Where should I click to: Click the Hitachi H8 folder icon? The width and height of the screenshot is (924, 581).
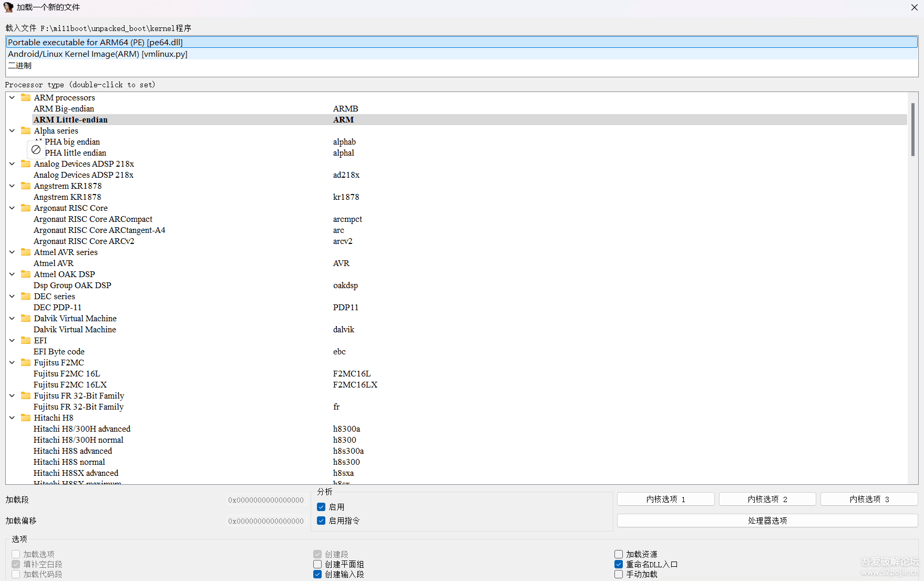pyautogui.click(x=25, y=417)
